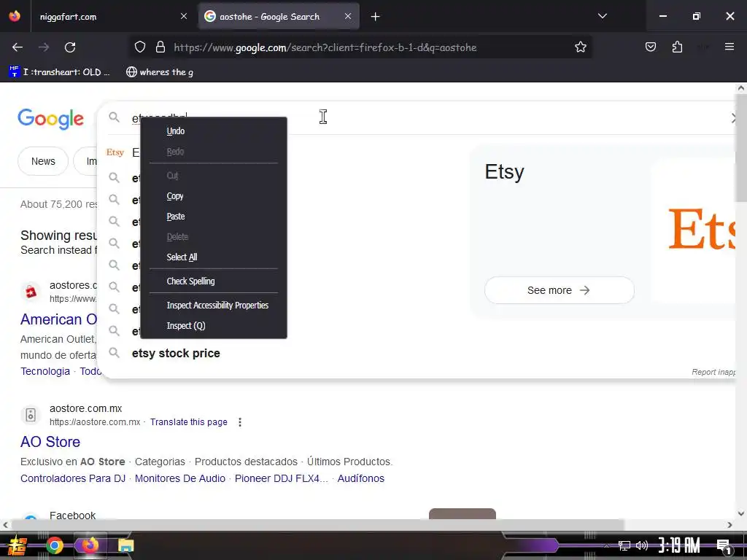Screen dimensions: 747x560
Task: Click the magnifier icon in search box
Action: pos(114,117)
